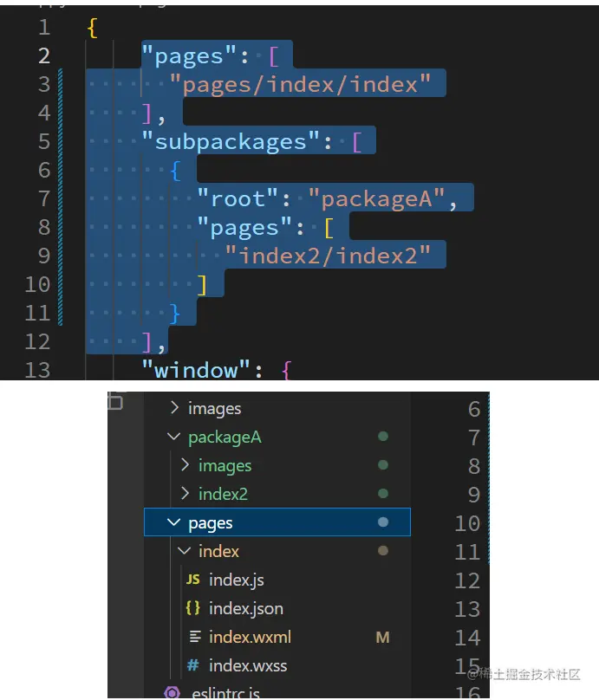Click the status dot on index folder row

[383, 550]
